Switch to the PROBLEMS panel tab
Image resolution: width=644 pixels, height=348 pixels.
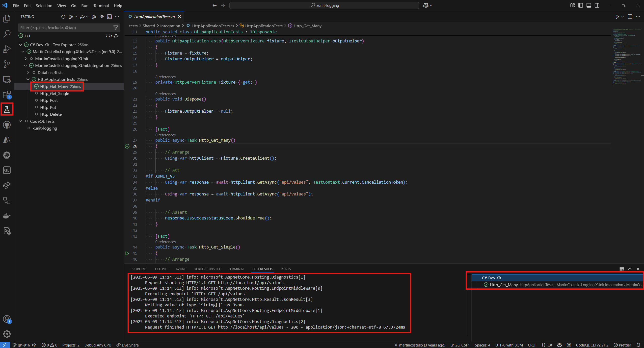tap(139, 269)
